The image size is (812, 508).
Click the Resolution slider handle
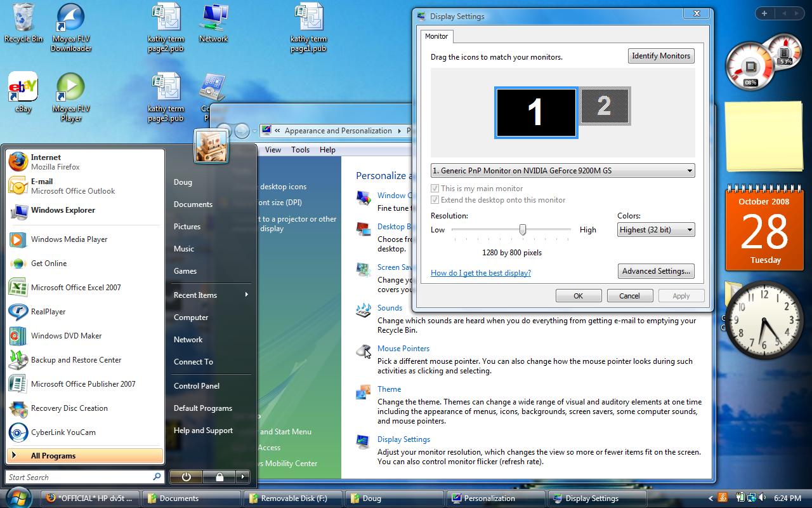pyautogui.click(x=523, y=230)
